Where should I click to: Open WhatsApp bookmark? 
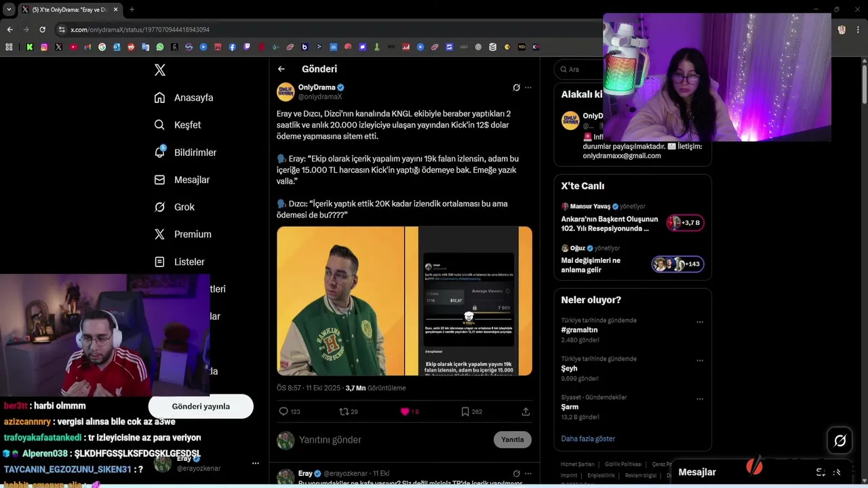pyautogui.click(x=159, y=47)
